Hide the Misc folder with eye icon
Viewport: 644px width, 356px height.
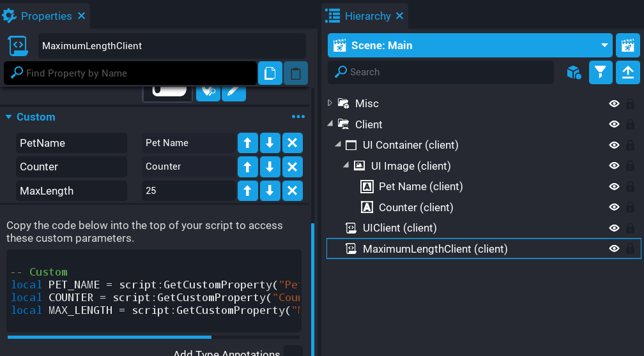(614, 103)
